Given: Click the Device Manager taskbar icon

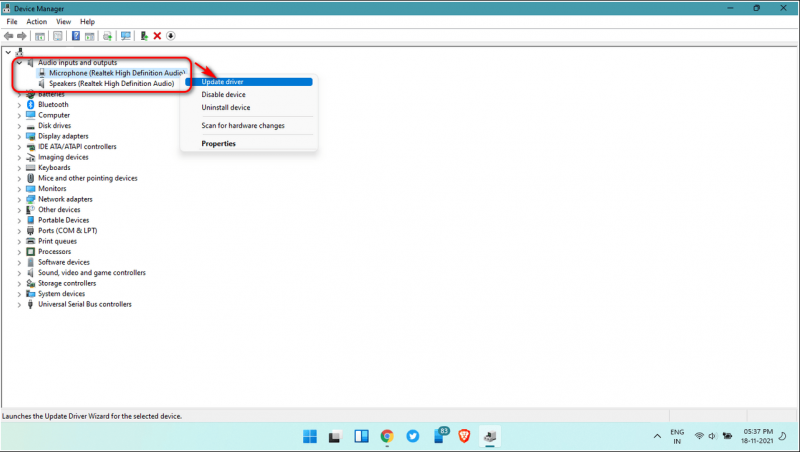Looking at the screenshot, I should [x=490, y=436].
